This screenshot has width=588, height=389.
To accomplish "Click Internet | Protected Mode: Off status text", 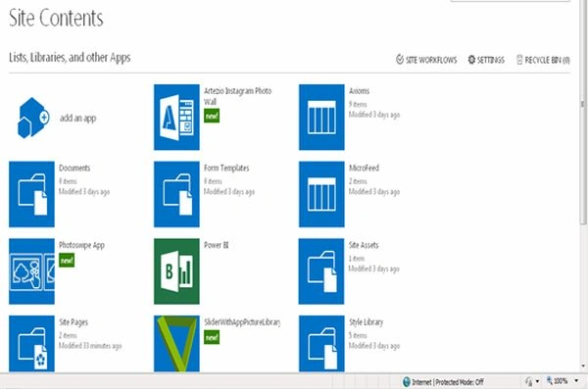I will point(448,382).
